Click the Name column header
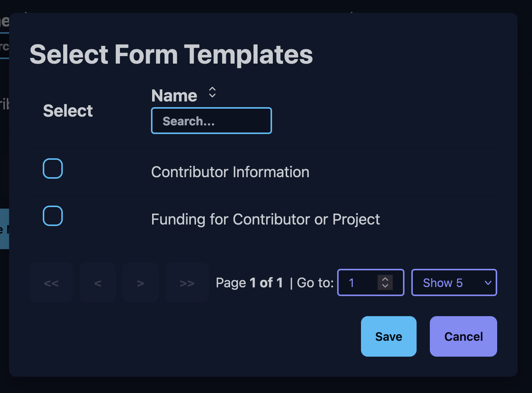The width and height of the screenshot is (532, 393). (x=174, y=95)
